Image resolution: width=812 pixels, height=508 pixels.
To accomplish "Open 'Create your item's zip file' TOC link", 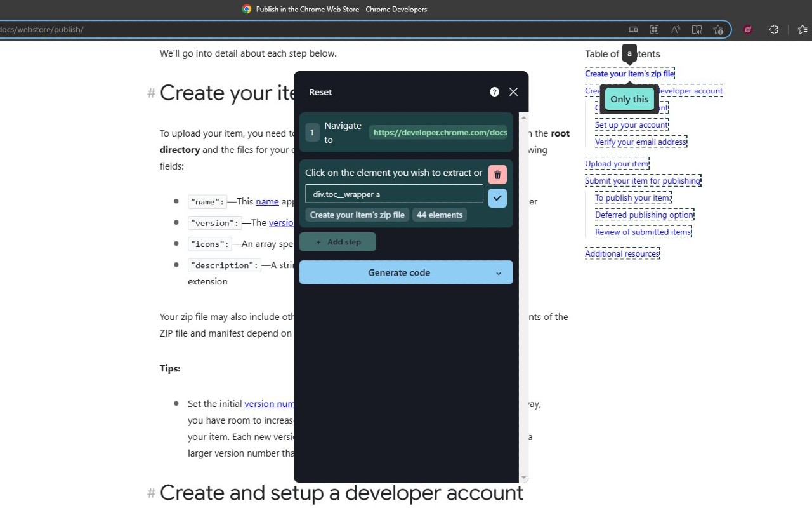I will click(629, 74).
